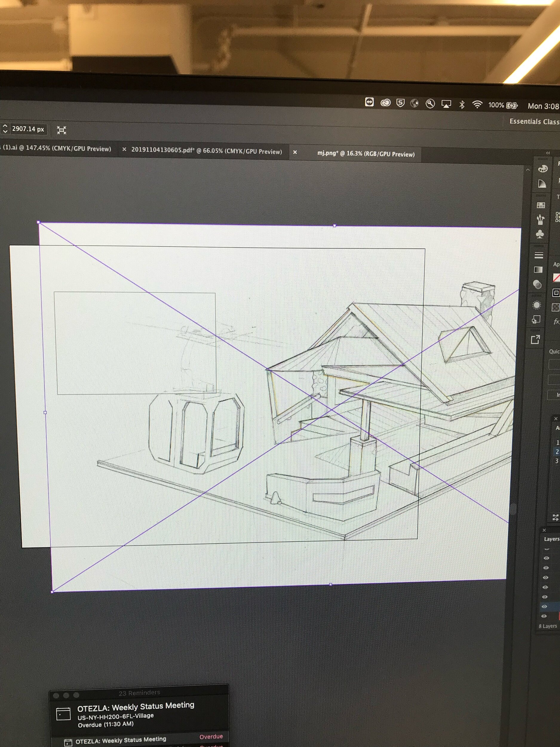Click the TeamViewer menu bar icon

click(x=369, y=102)
